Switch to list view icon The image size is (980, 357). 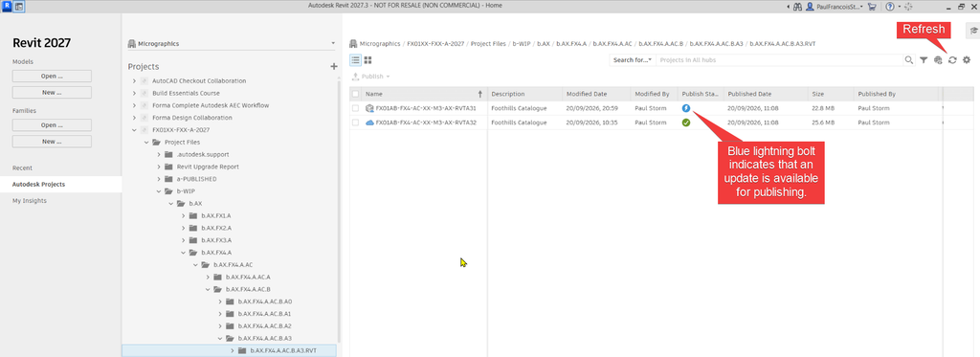(355, 60)
